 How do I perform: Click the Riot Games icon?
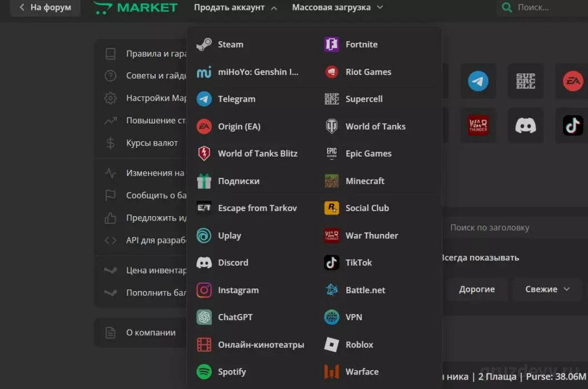(x=332, y=72)
